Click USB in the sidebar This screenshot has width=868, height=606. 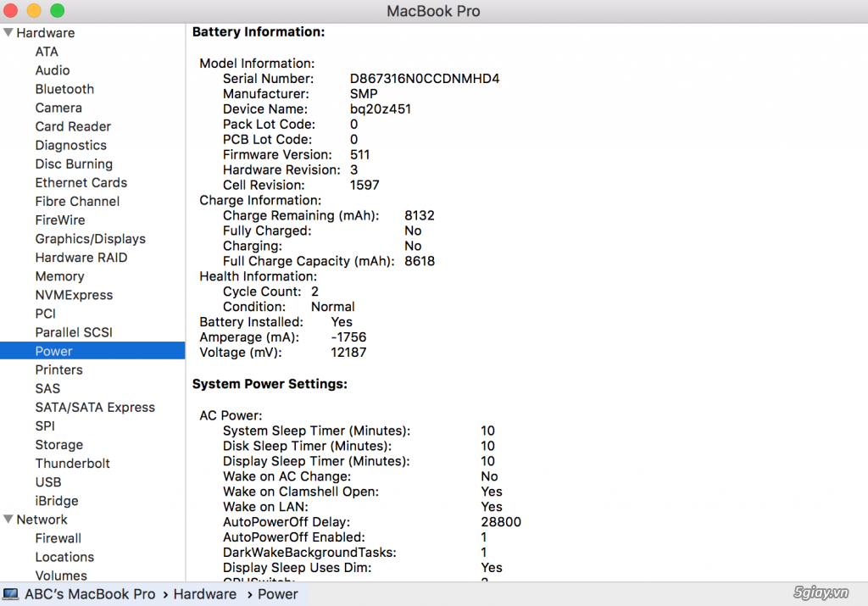(47, 482)
